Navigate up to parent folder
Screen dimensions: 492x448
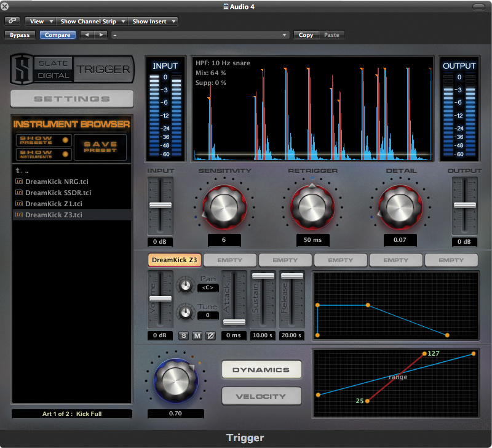18,171
